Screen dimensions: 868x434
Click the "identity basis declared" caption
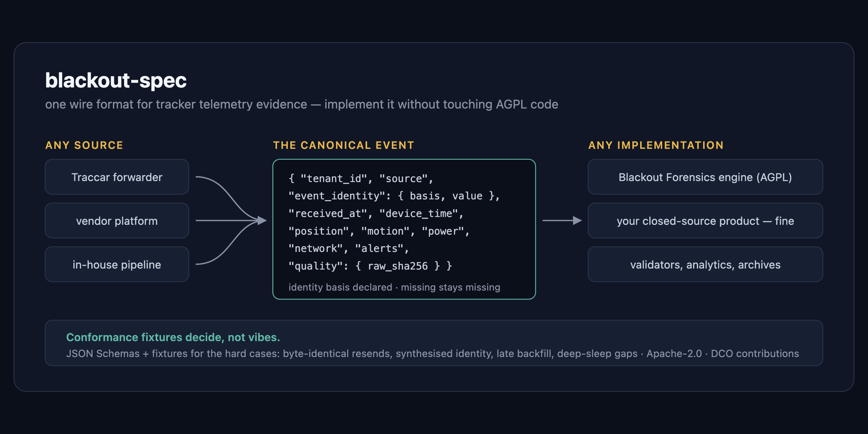[394, 287]
